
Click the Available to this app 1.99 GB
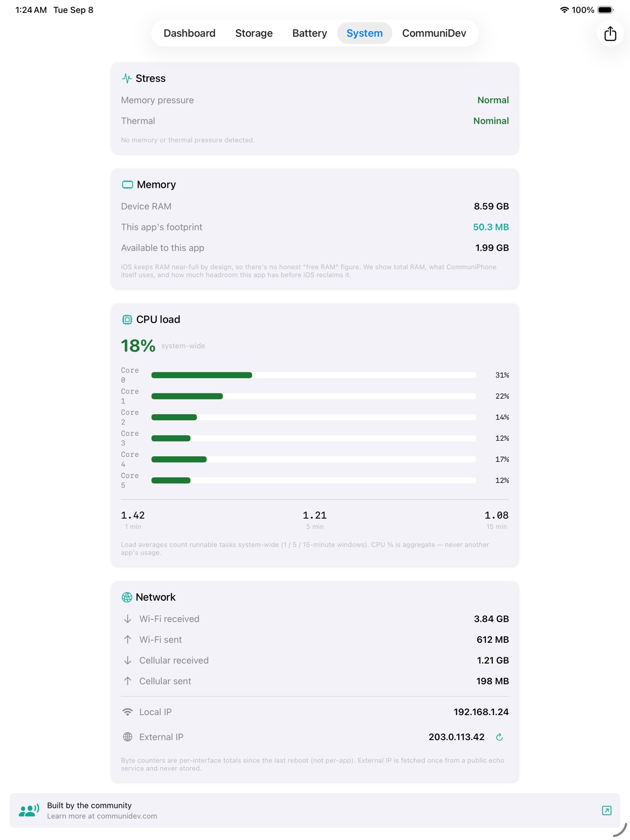[492, 248]
